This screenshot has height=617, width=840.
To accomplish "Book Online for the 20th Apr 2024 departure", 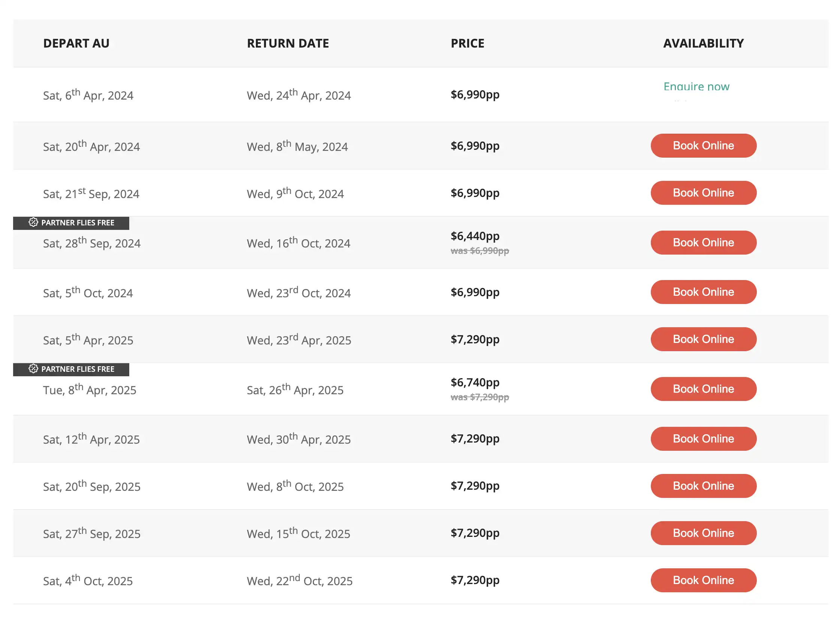I will [704, 146].
